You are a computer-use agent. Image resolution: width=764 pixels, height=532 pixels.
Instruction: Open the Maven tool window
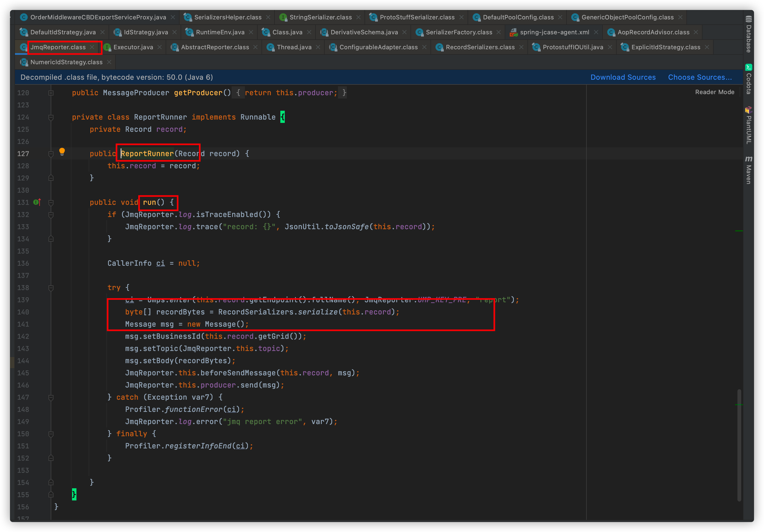(x=749, y=170)
